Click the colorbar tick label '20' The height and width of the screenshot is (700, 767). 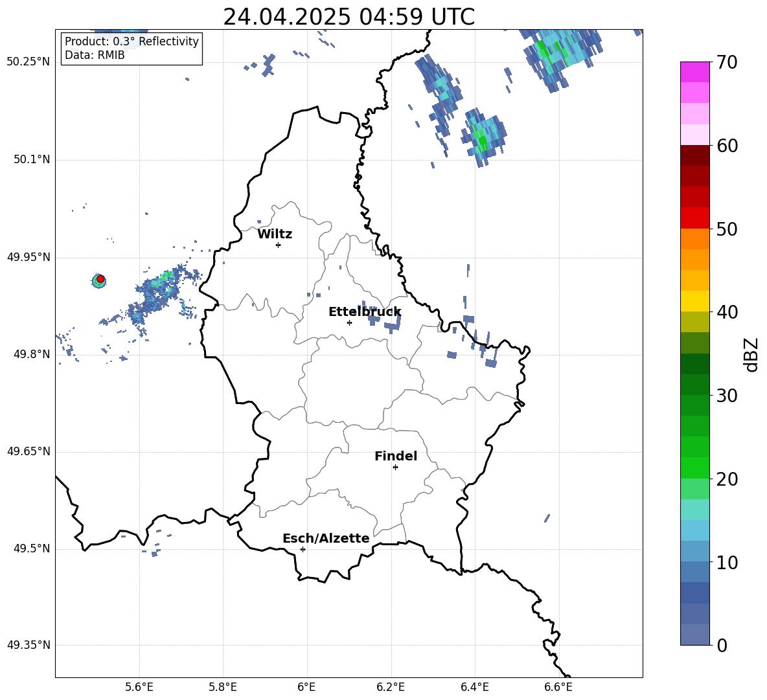(x=727, y=479)
